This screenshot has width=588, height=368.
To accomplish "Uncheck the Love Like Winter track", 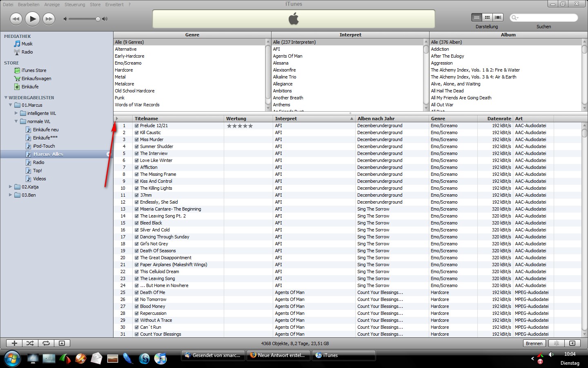I will (x=137, y=161).
